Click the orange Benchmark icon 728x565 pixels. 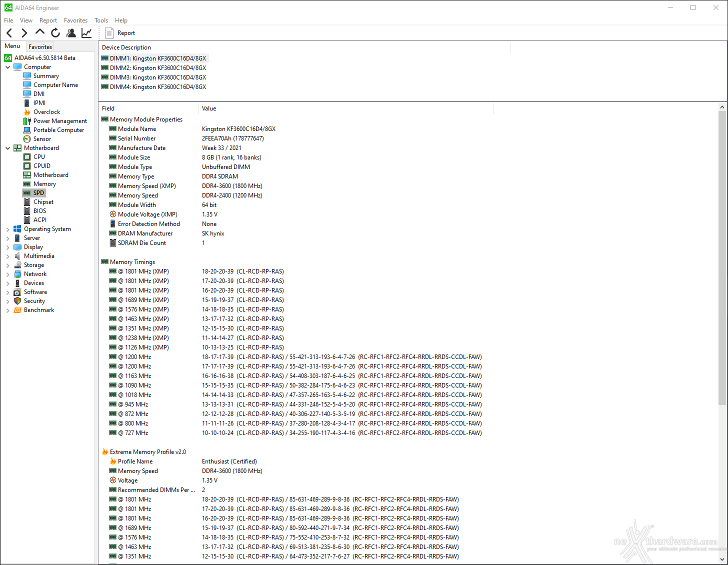[17, 310]
